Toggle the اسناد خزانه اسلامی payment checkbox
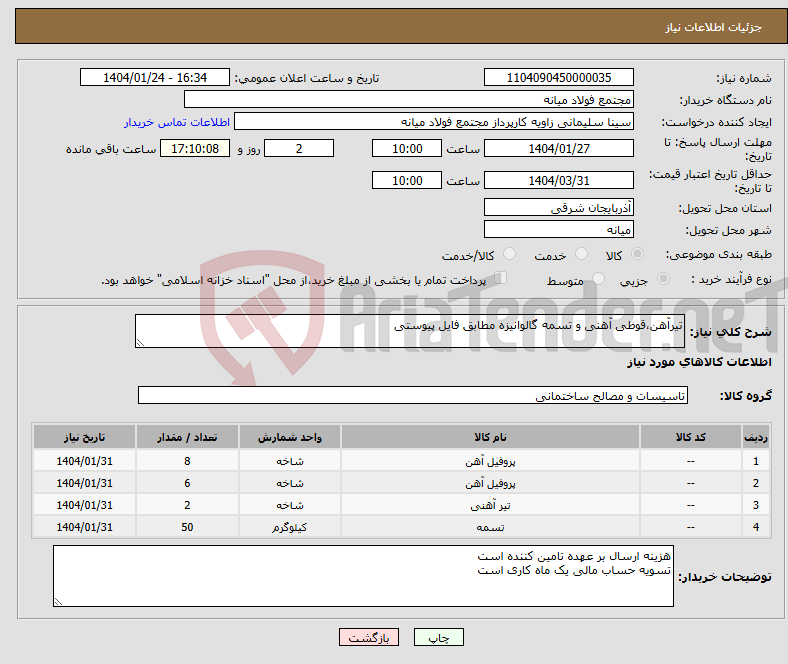The image size is (788, 664). [x=500, y=277]
